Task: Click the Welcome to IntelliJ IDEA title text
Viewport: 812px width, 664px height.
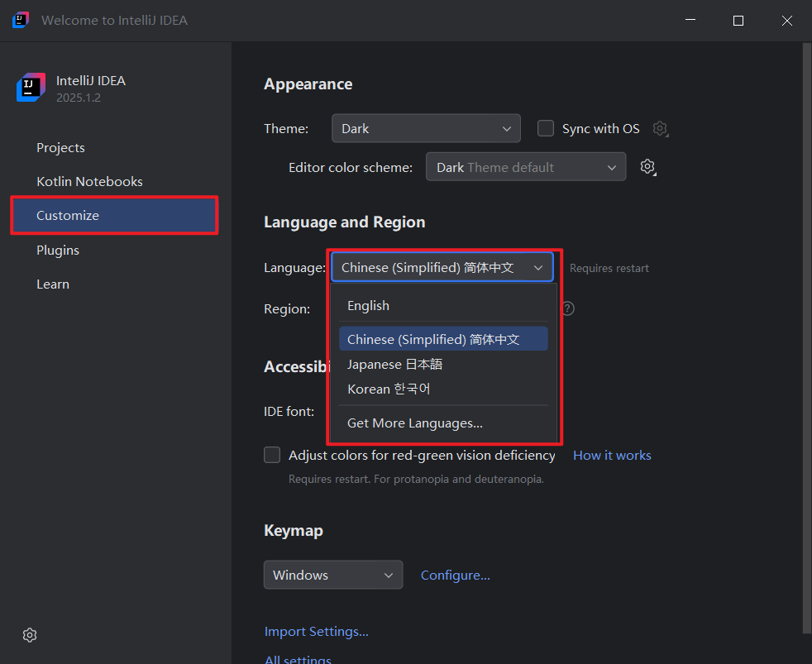Action: point(114,20)
